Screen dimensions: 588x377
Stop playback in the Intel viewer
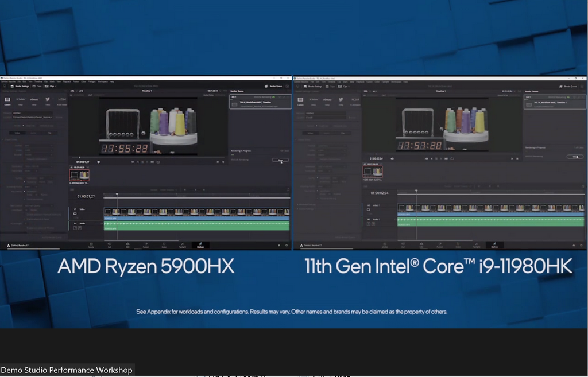point(436,158)
